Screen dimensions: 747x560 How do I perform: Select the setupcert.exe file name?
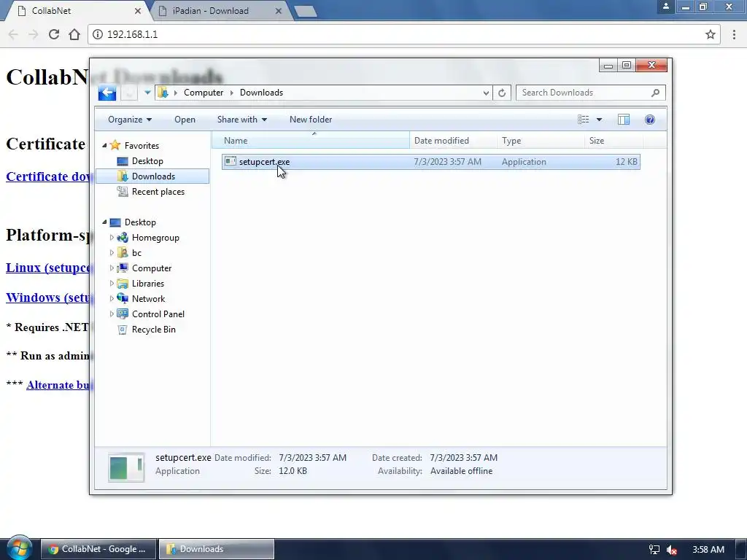click(x=264, y=162)
